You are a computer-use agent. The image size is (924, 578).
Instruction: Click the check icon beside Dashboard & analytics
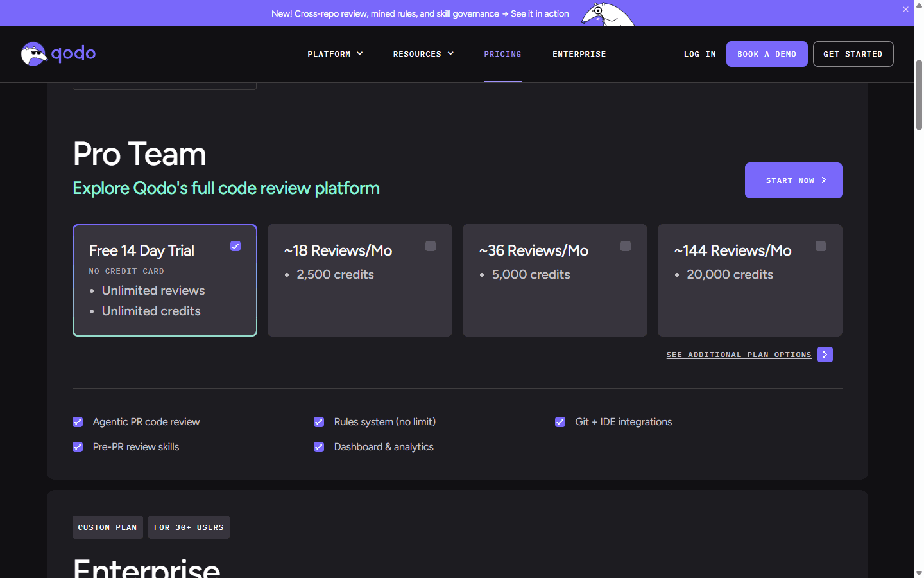pyautogui.click(x=319, y=447)
